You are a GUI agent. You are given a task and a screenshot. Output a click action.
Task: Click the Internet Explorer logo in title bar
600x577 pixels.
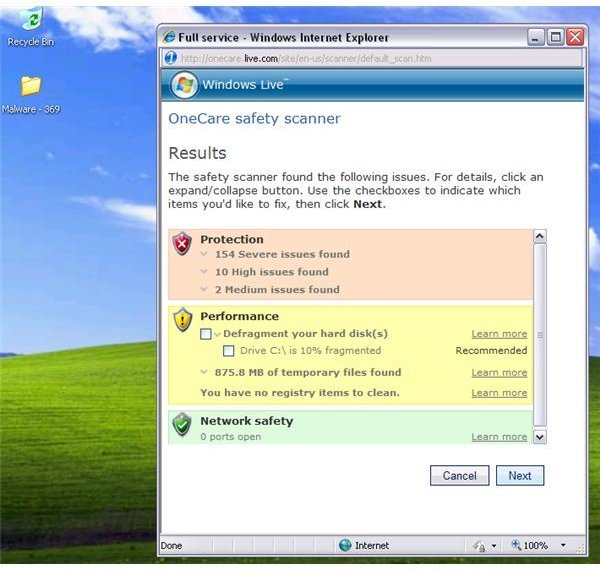pos(169,37)
